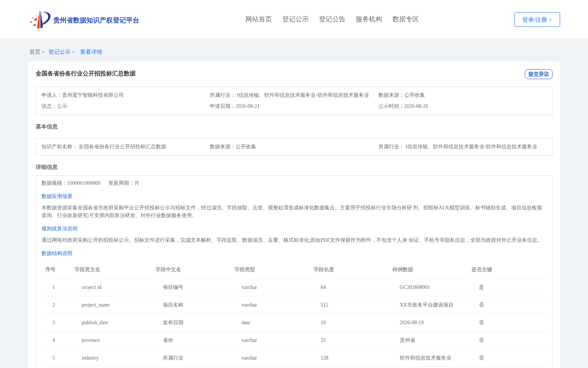Click 查看详情 breadcrumb link
Image resolution: width=588 pixels, height=368 pixels.
pos(91,52)
